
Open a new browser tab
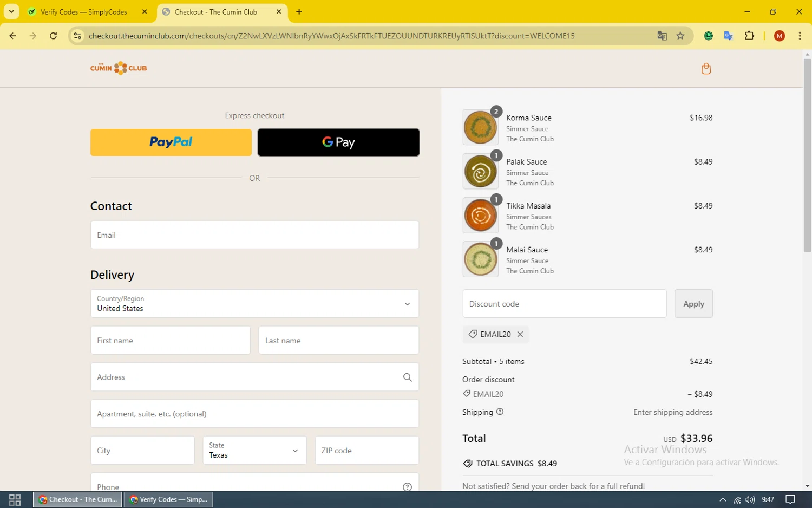point(299,11)
